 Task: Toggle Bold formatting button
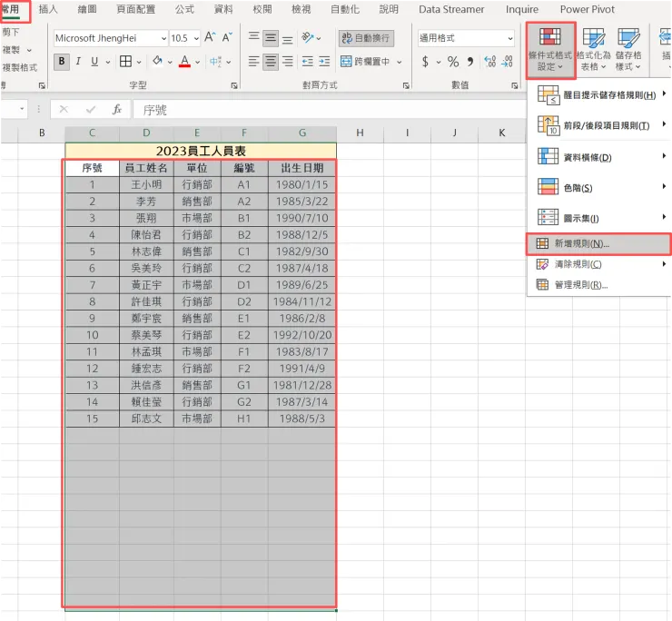[62, 62]
